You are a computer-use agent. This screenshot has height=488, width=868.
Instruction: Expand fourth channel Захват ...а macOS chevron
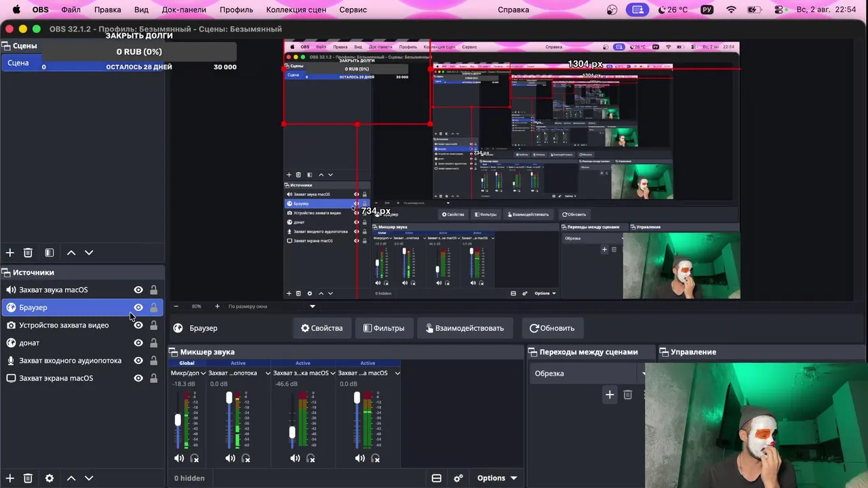point(397,373)
